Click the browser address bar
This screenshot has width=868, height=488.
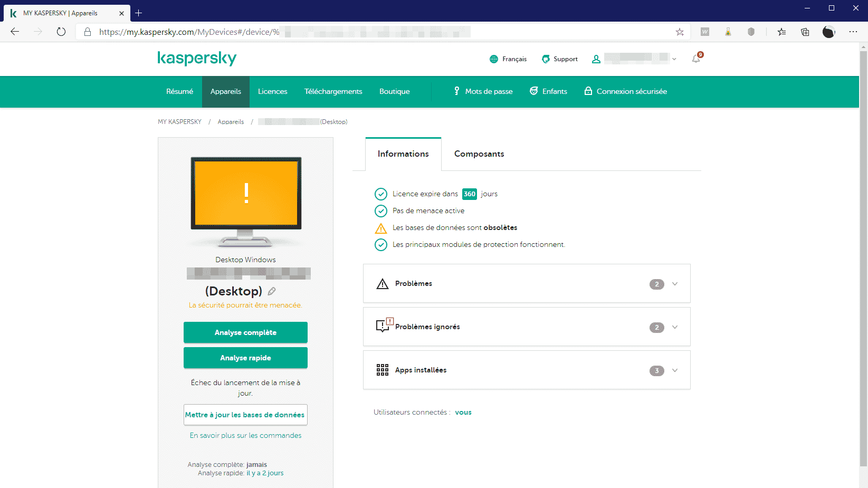coord(369,32)
